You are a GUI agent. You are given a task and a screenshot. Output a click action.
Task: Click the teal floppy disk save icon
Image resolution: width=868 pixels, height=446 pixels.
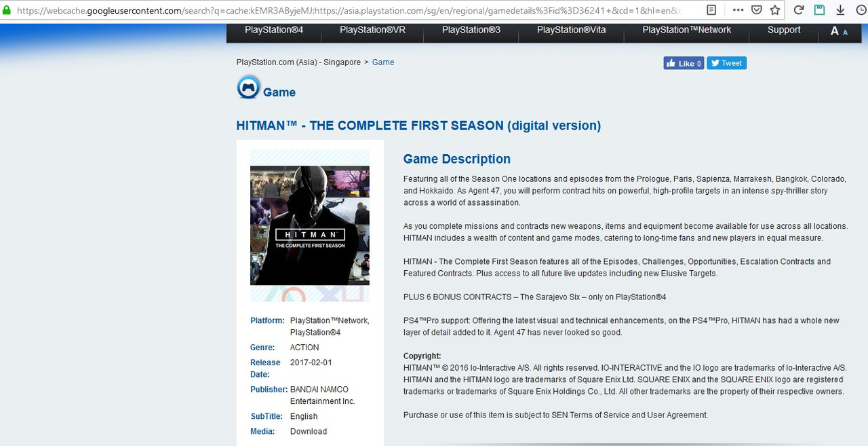820,10
